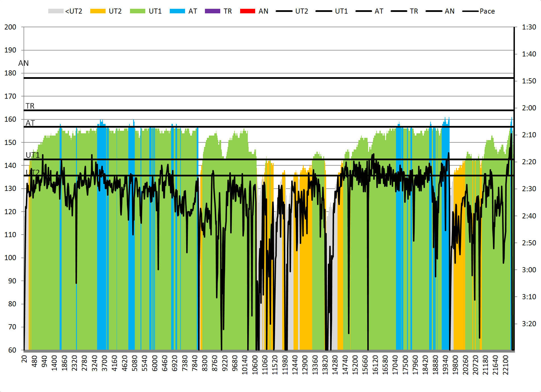The width and height of the screenshot is (541, 392).
Task: Click the black line UT1 legend entry
Action: pyautogui.click(x=332, y=11)
